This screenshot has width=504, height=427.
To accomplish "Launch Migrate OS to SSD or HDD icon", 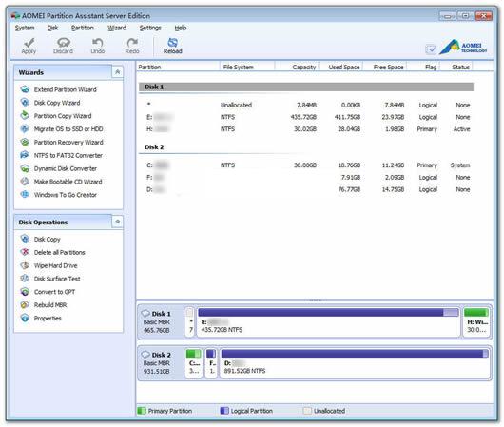I will pyautogui.click(x=25, y=128).
